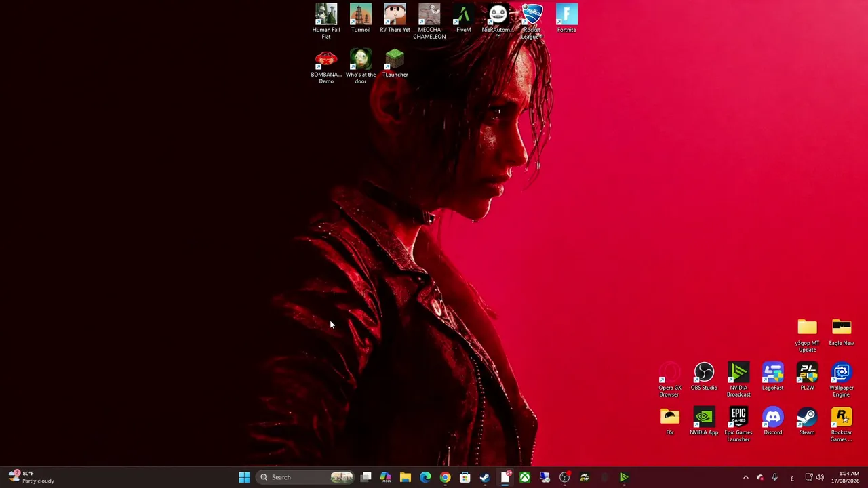Click the microphone icon in the system tray
Viewport: 868px width, 488px height.
[x=775, y=477]
